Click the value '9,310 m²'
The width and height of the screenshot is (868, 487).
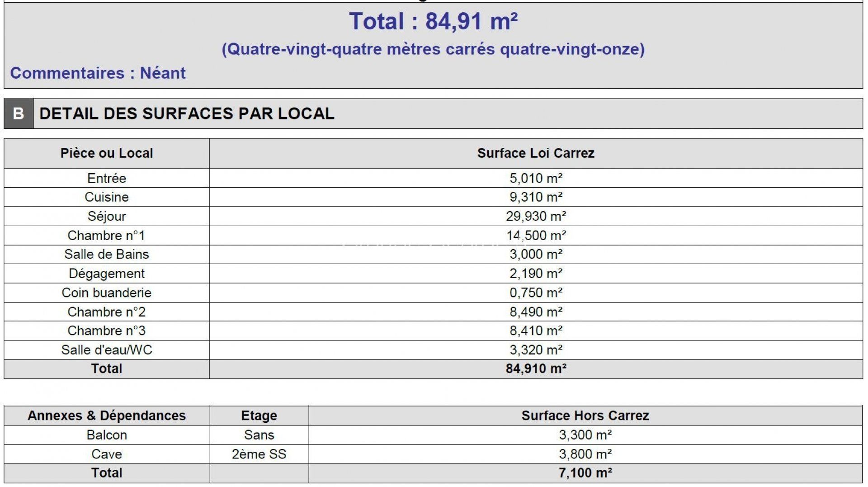pos(536,197)
